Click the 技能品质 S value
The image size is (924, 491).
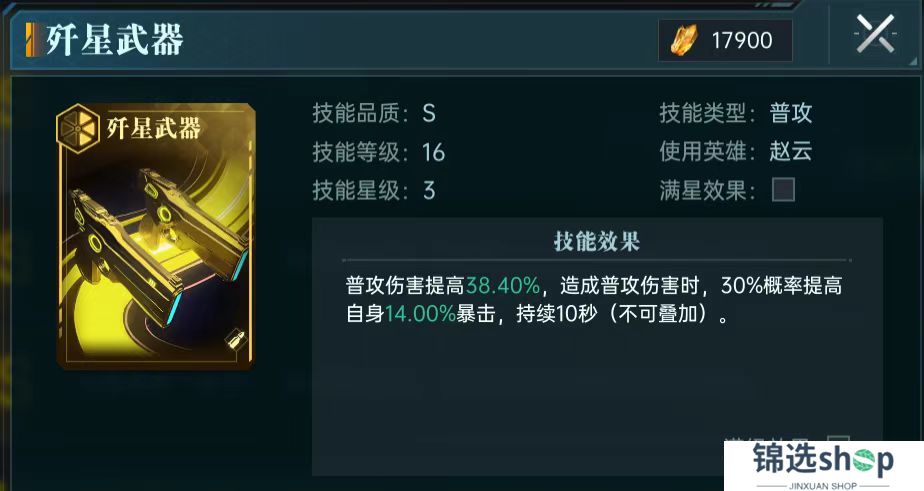(x=429, y=113)
